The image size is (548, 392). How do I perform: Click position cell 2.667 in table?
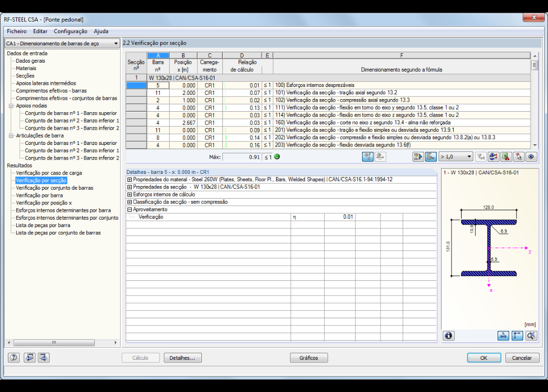point(183,123)
